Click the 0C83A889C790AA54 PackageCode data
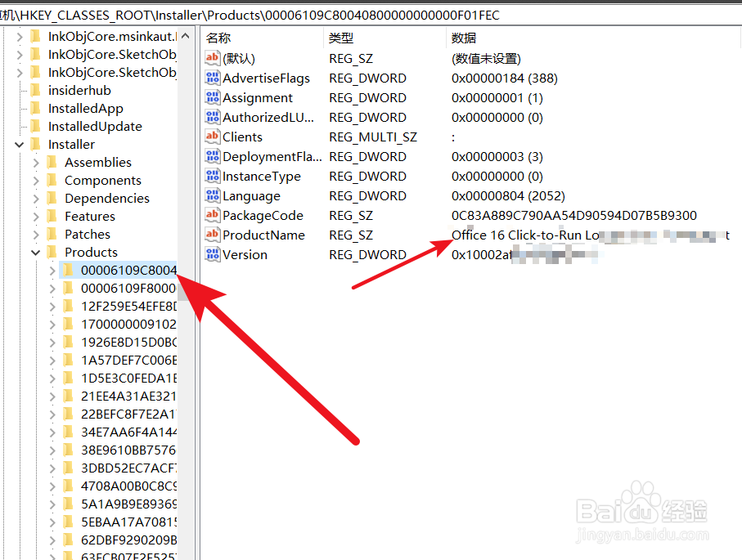The image size is (742, 560). [x=574, y=215]
